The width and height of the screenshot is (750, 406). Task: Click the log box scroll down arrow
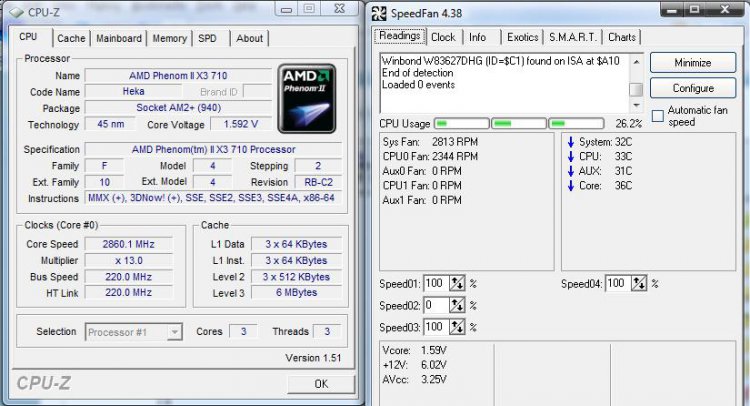(636, 105)
